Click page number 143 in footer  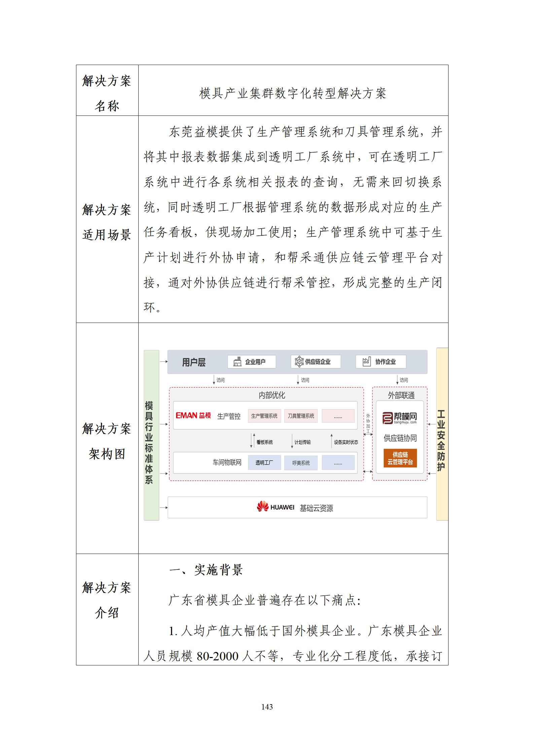click(x=267, y=707)
